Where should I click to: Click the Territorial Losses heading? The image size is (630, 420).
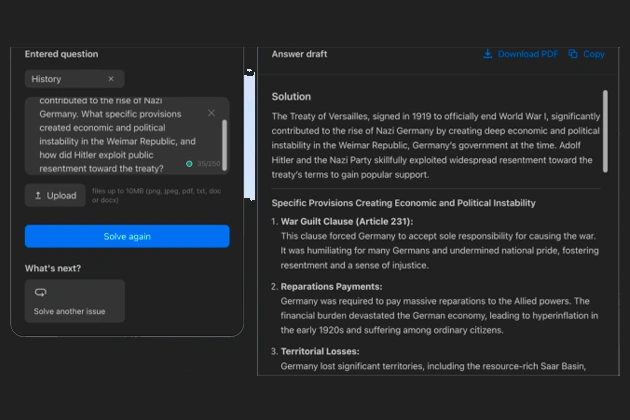click(x=320, y=351)
